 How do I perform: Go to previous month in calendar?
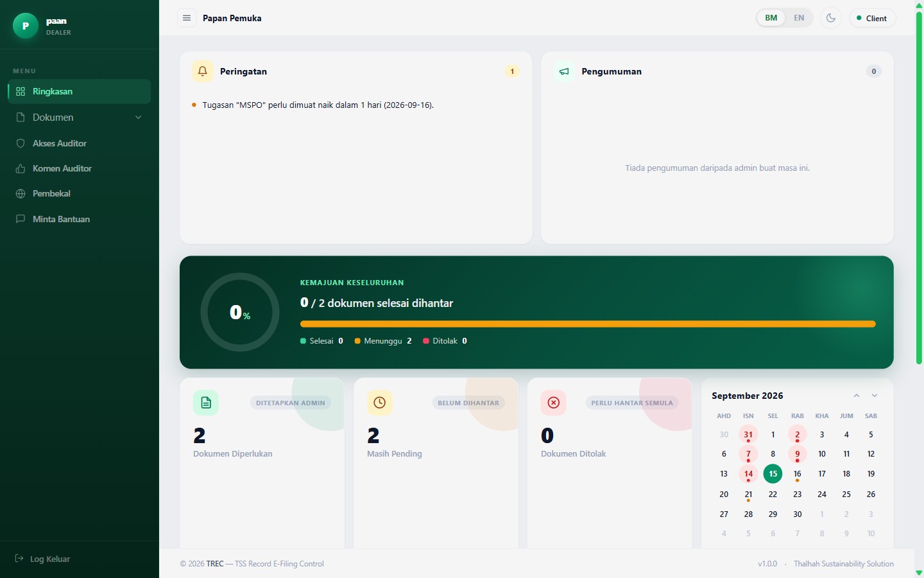[x=857, y=396]
